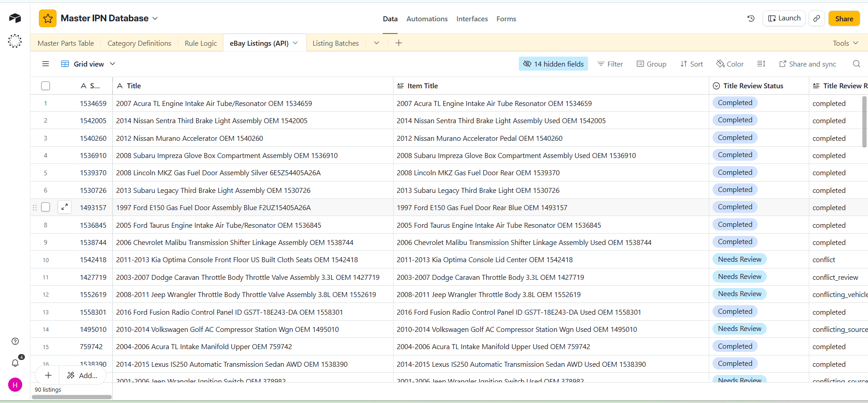Open eBay Listings (API) tab dropdown chevron
The width and height of the screenshot is (868, 403).
(x=295, y=43)
